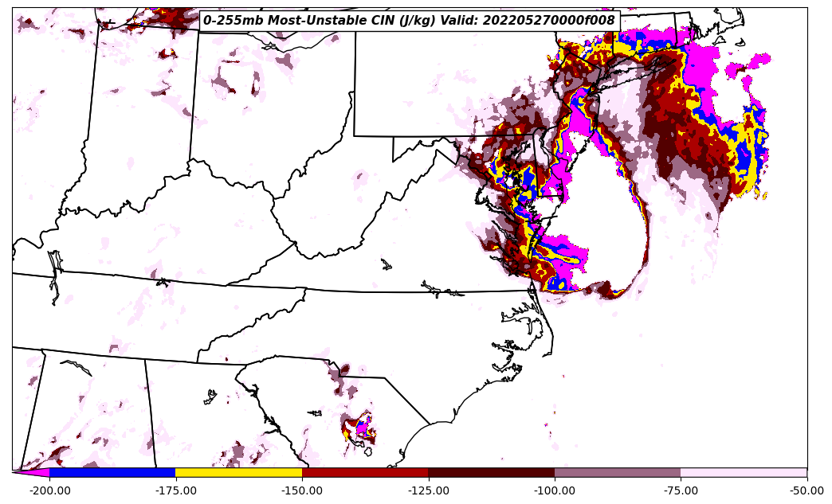Image resolution: width=832 pixels, height=504 pixels.
Task: Click the -75.00 colorbar tick label
Action: point(681,490)
